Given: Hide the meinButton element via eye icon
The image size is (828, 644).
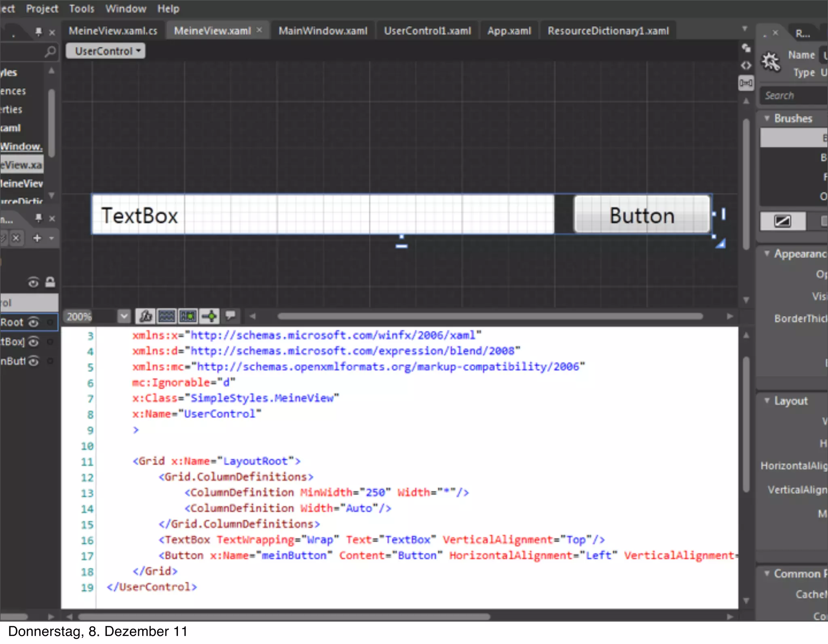Looking at the screenshot, I should tap(34, 361).
